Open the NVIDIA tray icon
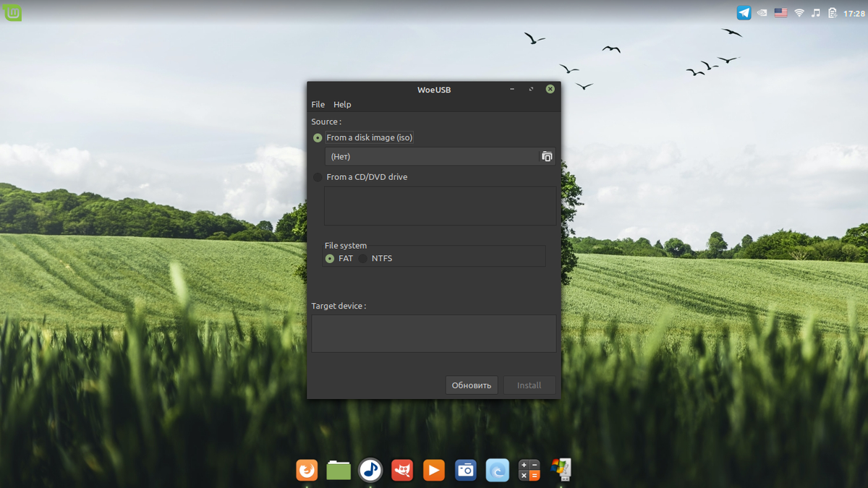The width and height of the screenshot is (868, 488). pos(762,13)
